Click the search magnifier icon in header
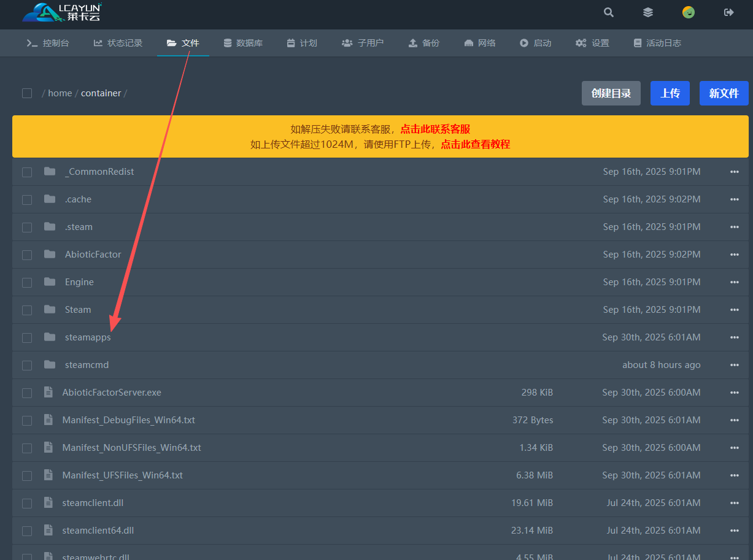 pyautogui.click(x=608, y=12)
